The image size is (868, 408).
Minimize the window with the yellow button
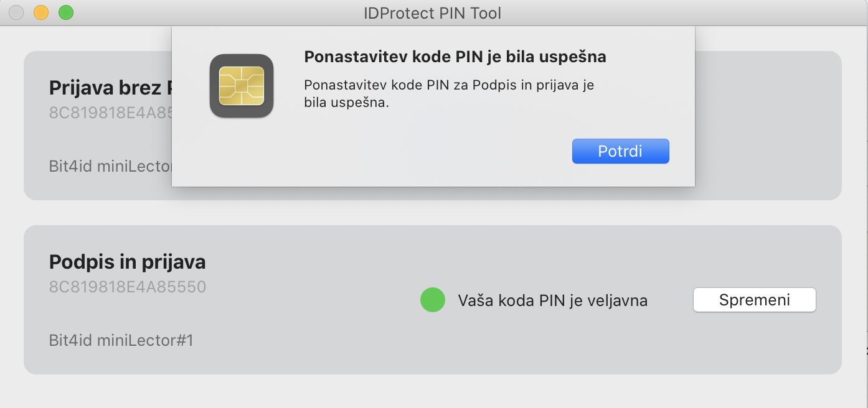pyautogui.click(x=40, y=12)
